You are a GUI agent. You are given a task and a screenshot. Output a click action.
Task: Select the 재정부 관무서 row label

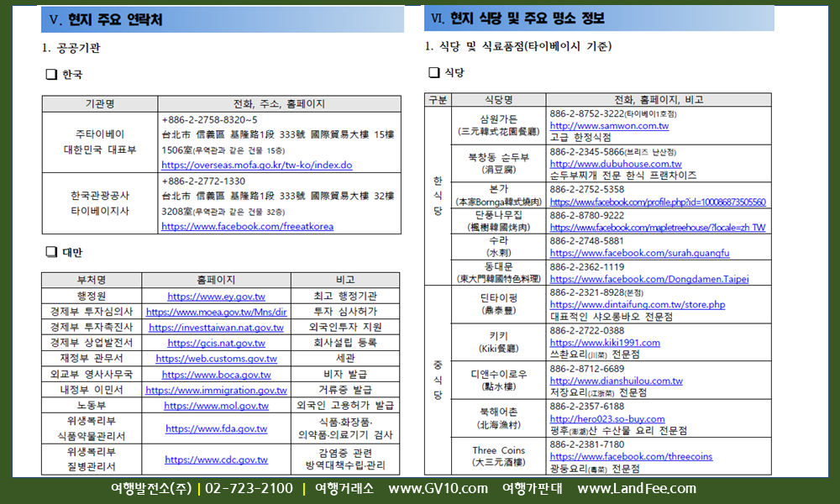92,358
